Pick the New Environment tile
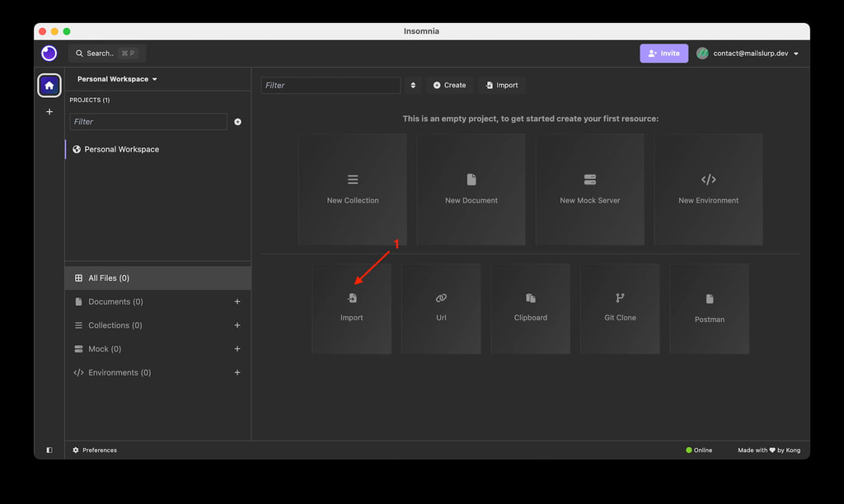This screenshot has height=504, width=844. coord(708,189)
